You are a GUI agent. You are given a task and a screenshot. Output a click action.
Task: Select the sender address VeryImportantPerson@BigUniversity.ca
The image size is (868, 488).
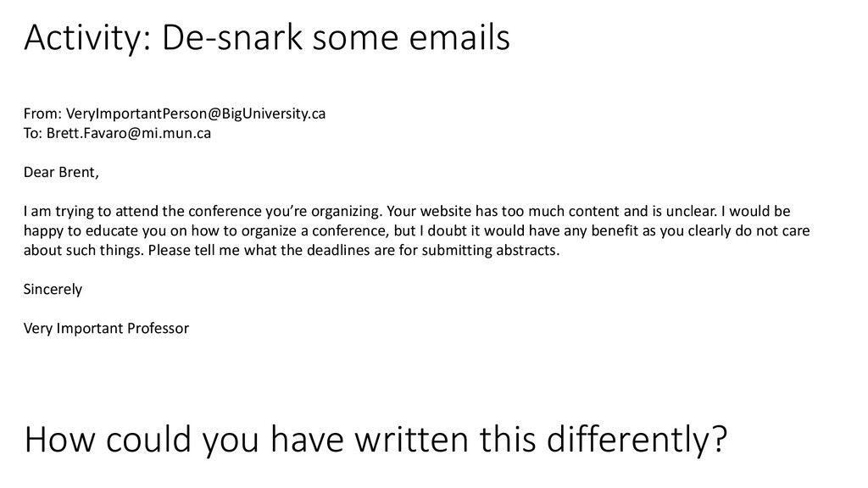196,114
